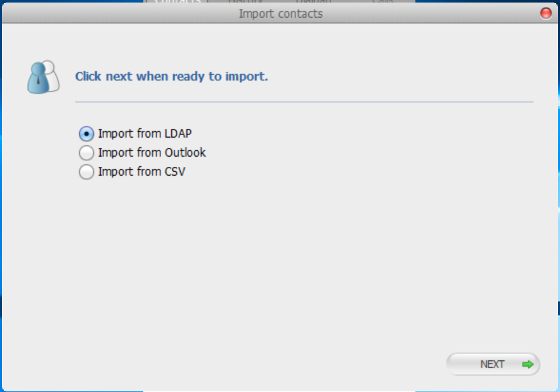Click the contacts person icon in the dialog
Image resolution: width=560 pixels, height=392 pixels.
click(x=42, y=75)
